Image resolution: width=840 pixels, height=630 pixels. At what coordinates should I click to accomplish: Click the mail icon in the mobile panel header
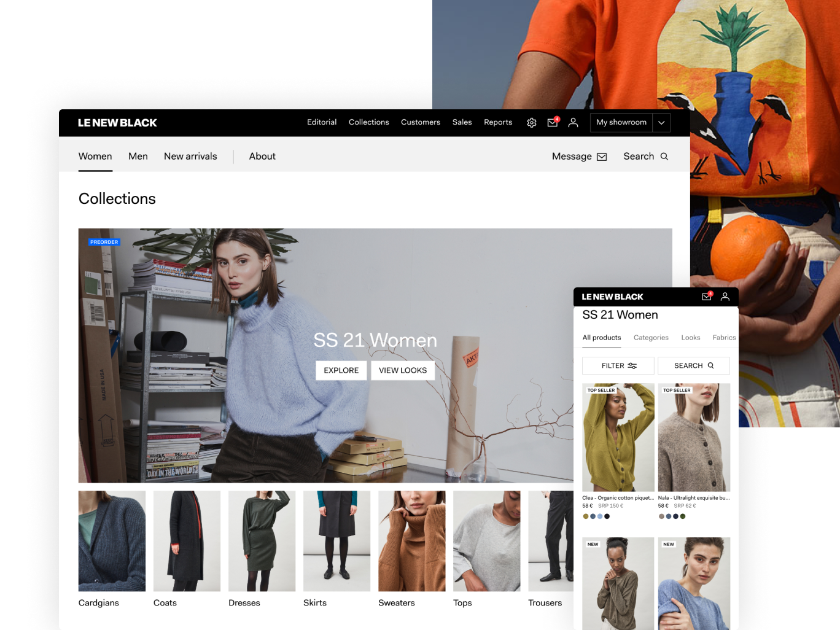tap(706, 297)
